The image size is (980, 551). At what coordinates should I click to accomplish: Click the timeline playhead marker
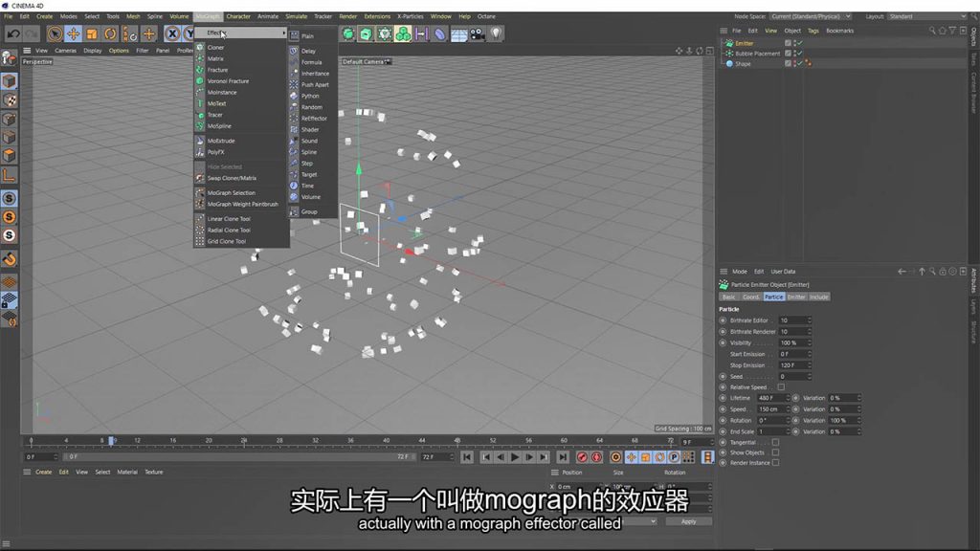point(111,440)
